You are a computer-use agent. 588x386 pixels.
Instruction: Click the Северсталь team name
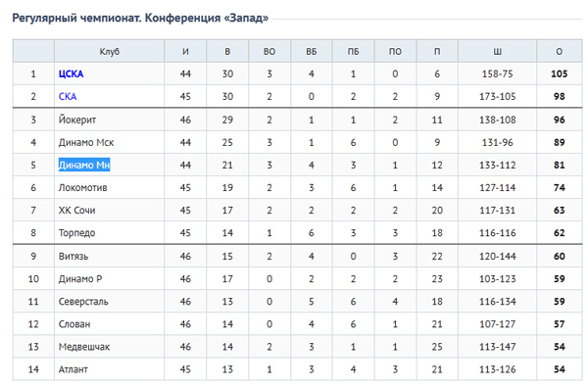pos(83,302)
